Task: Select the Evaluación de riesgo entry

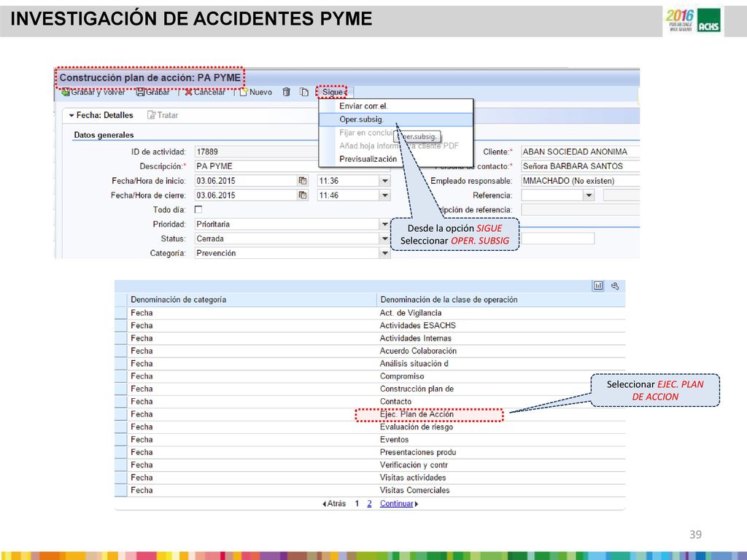Action: (417, 427)
